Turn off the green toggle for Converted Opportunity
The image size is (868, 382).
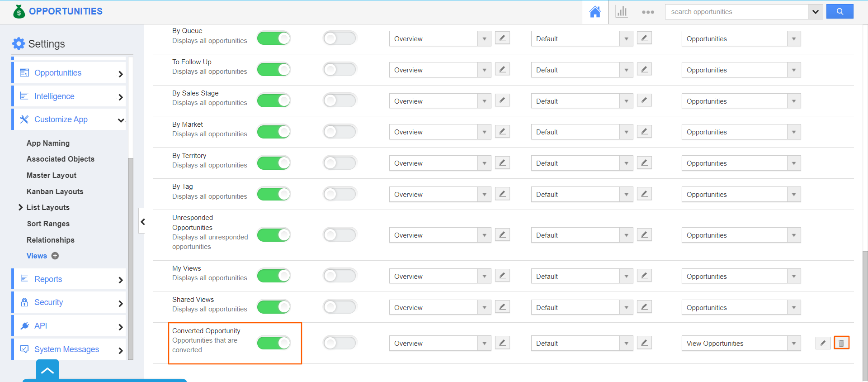(274, 343)
